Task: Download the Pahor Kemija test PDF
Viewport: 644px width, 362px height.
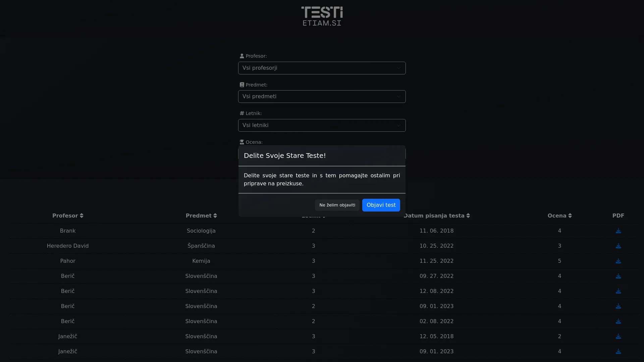Action: click(x=618, y=261)
